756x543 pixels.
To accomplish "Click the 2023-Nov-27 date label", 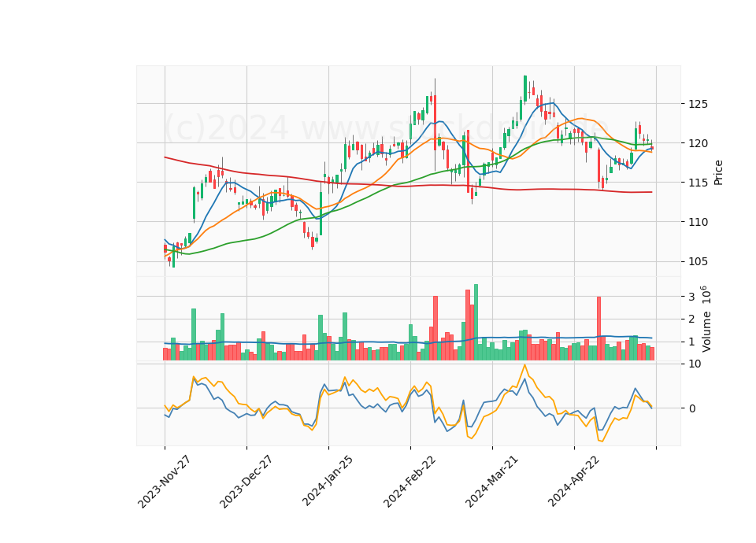I will [164, 482].
